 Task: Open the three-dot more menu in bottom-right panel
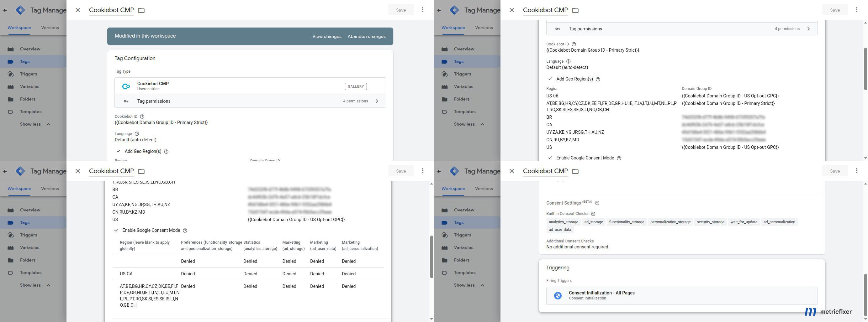(x=856, y=171)
